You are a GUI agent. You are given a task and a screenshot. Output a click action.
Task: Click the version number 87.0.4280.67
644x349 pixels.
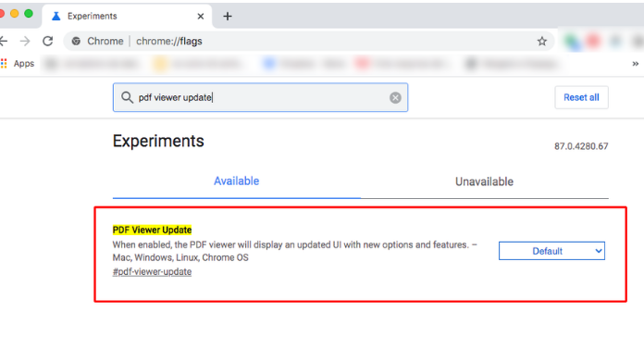581,146
